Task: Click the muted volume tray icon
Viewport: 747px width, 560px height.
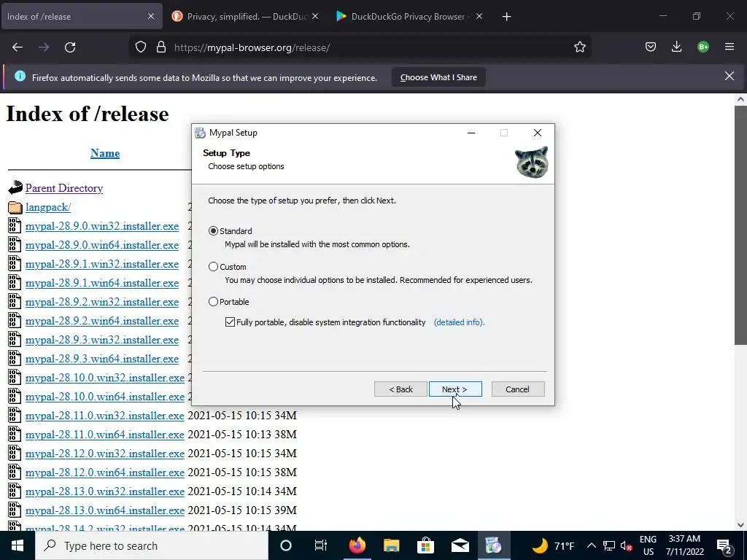Action: [x=627, y=545]
